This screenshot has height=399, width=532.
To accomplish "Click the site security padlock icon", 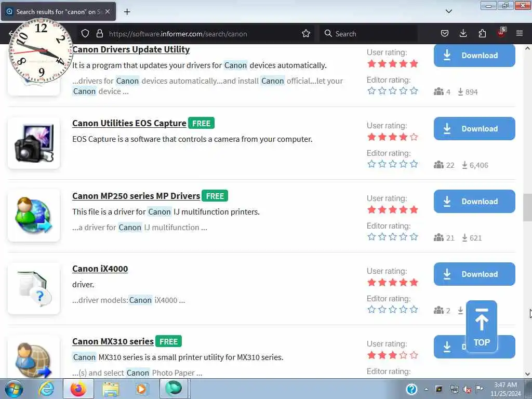I will coord(99,33).
